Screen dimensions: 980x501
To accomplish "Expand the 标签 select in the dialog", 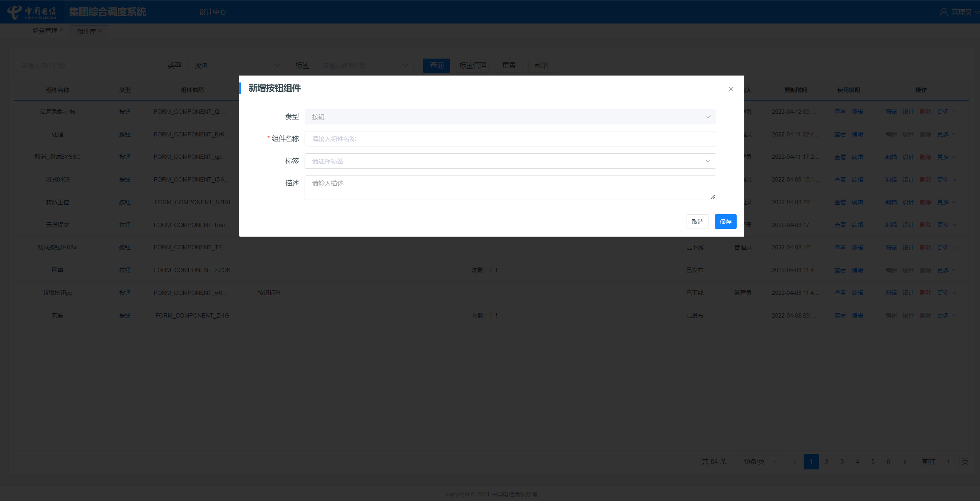I will click(x=510, y=161).
